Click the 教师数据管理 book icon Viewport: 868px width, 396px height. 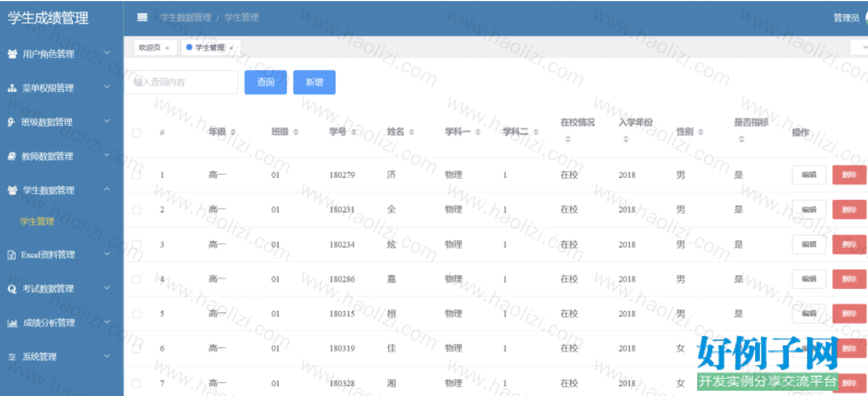(x=12, y=156)
